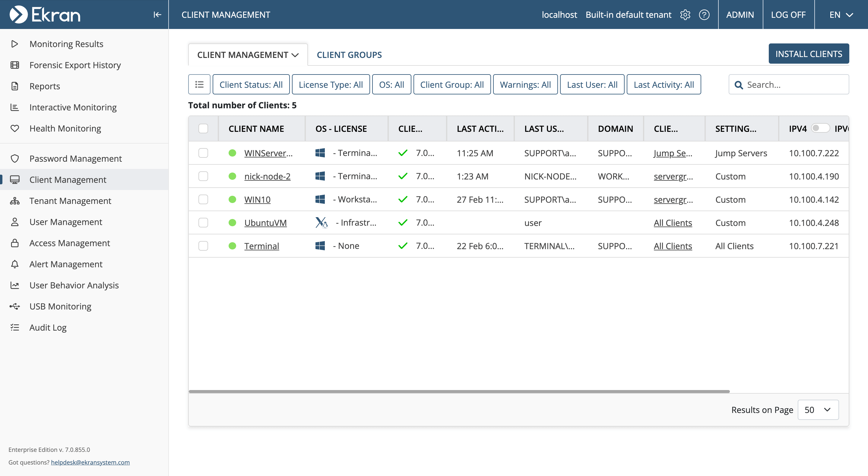The image size is (868, 476).
Task: Open the OS filter
Action: pos(391,84)
